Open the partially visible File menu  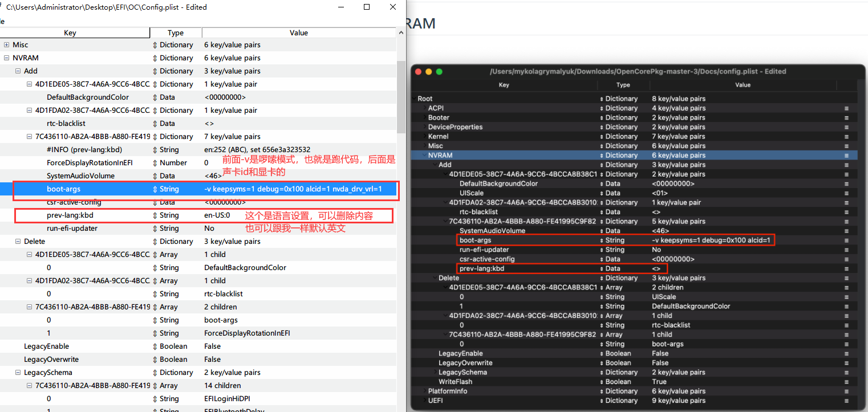pos(2,21)
